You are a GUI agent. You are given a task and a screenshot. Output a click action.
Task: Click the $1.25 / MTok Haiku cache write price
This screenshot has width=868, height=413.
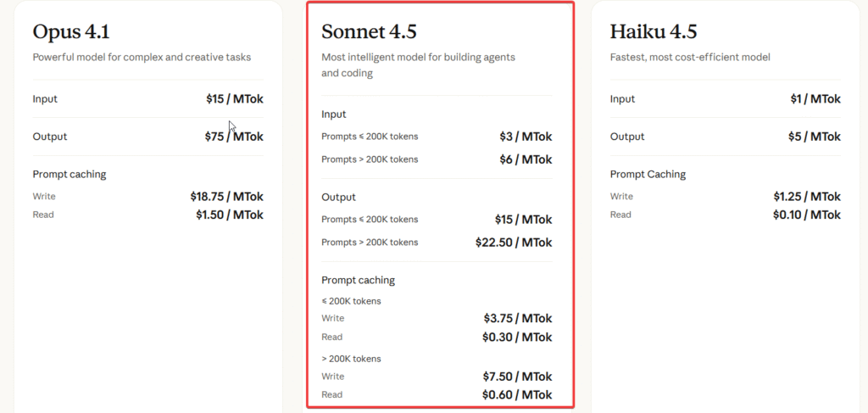coord(807,196)
